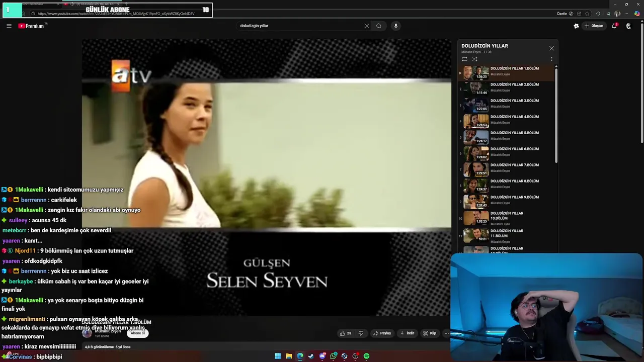The image size is (644, 362).
Task: Open the browser profile avatar
Action: [617, 14]
